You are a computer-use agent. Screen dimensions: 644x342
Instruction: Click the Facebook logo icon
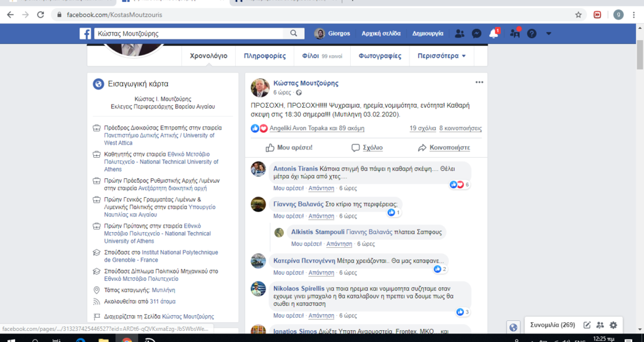coord(85,34)
